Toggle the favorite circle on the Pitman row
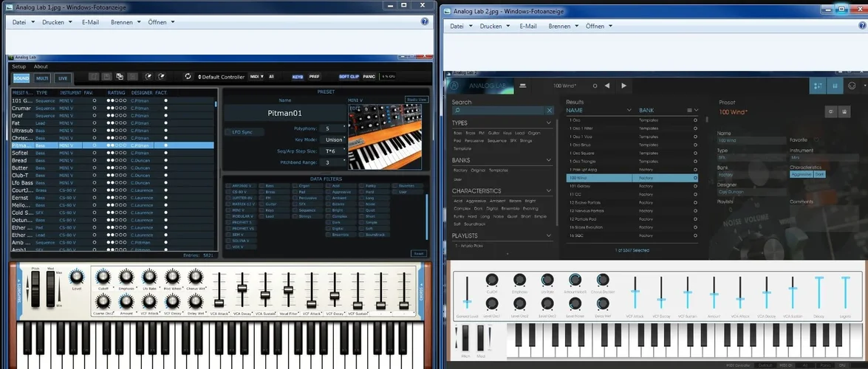 click(94, 145)
